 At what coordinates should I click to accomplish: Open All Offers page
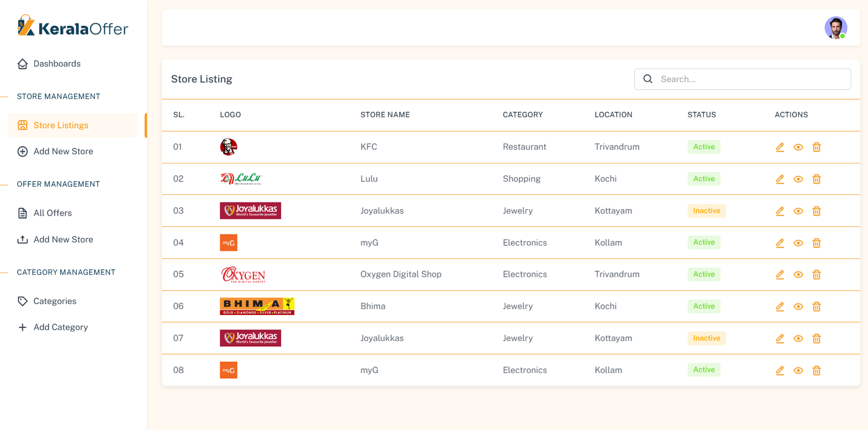[52, 213]
